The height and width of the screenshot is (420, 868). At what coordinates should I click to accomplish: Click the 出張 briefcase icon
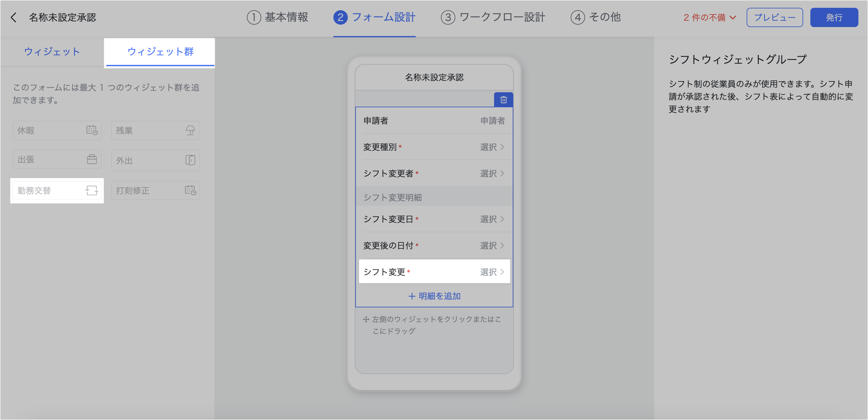point(92,160)
